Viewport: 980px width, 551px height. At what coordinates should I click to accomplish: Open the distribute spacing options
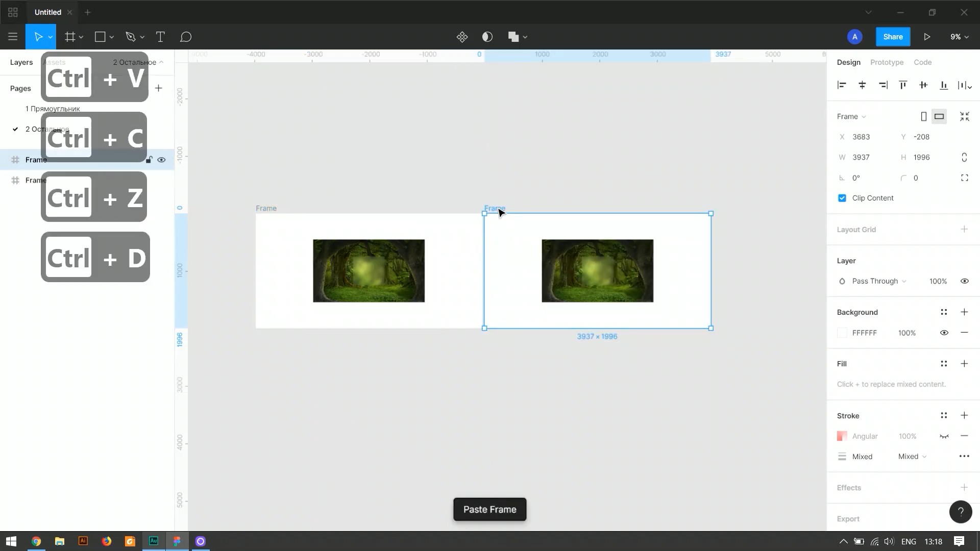pyautogui.click(x=965, y=85)
